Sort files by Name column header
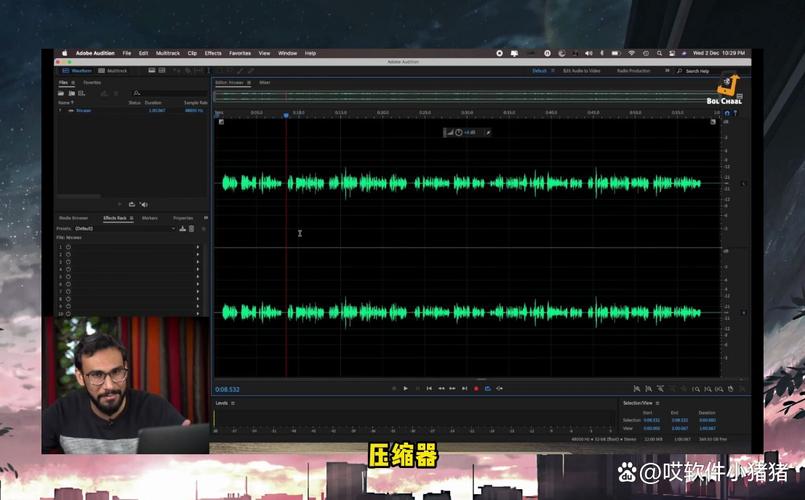 [x=65, y=103]
